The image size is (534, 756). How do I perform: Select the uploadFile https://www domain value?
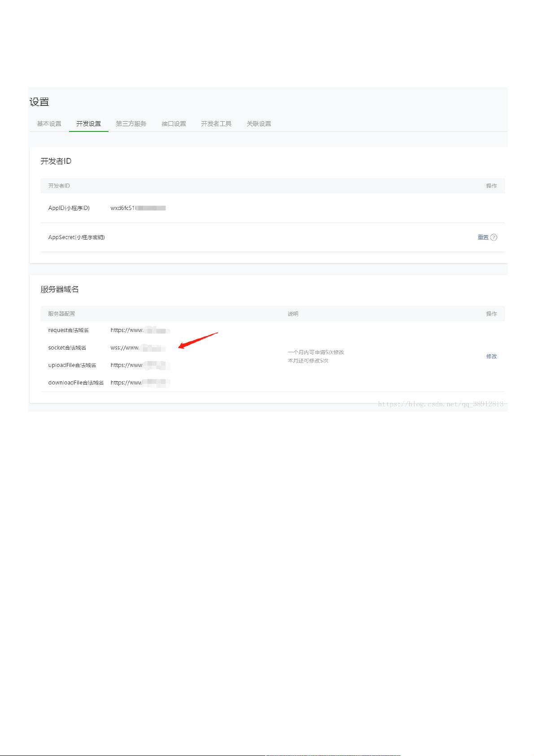click(140, 365)
